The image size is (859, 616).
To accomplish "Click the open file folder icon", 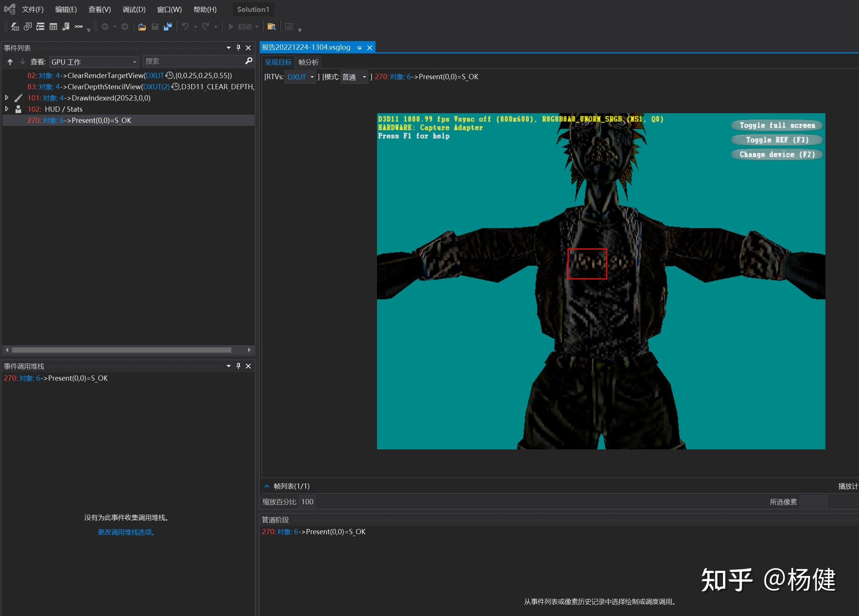I will pos(142,27).
